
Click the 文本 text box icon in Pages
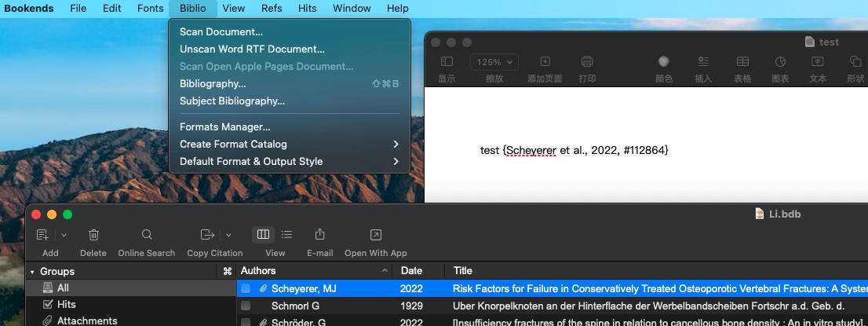818,61
